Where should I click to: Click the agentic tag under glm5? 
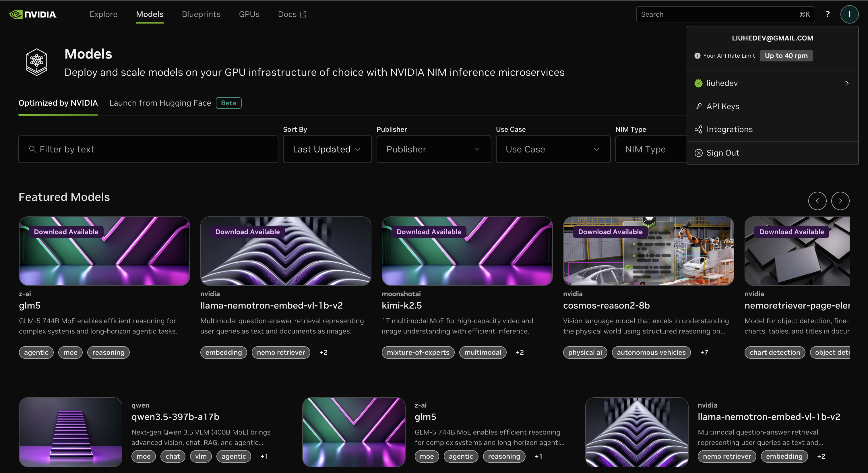pyautogui.click(x=36, y=352)
